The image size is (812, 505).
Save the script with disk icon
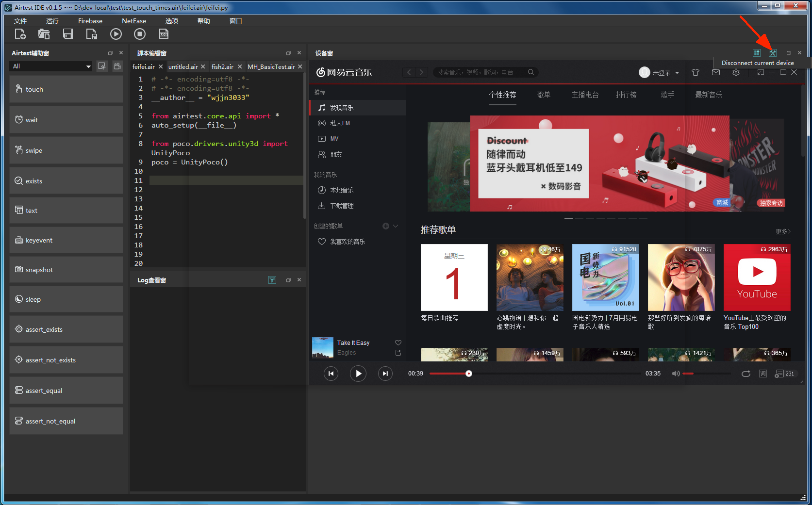coord(68,34)
